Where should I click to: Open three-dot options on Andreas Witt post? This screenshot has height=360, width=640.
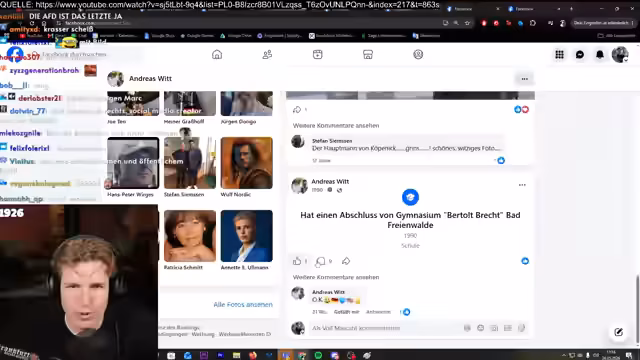click(522, 185)
